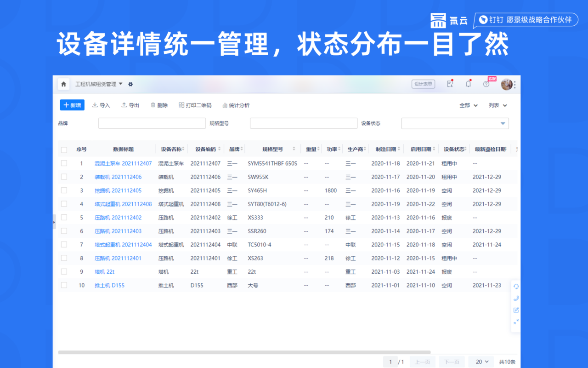The image size is (588, 368).
Task: Click cell TC5010-4
Action: (x=260, y=245)
